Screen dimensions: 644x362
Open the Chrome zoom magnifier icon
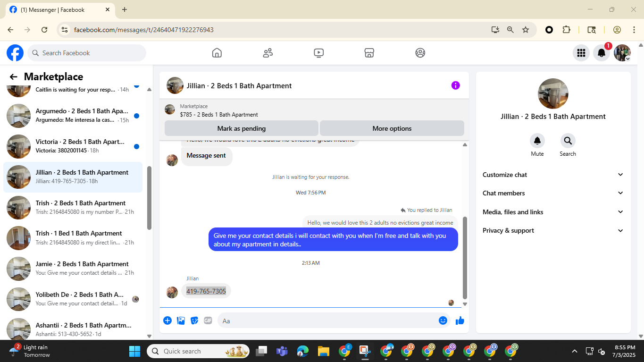click(510, 30)
